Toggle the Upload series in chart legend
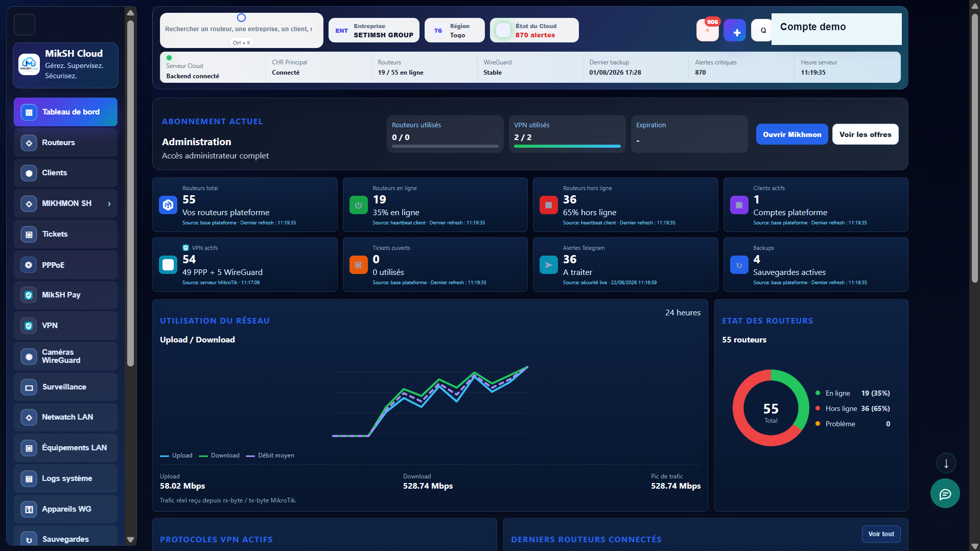980x551 pixels. (x=176, y=455)
